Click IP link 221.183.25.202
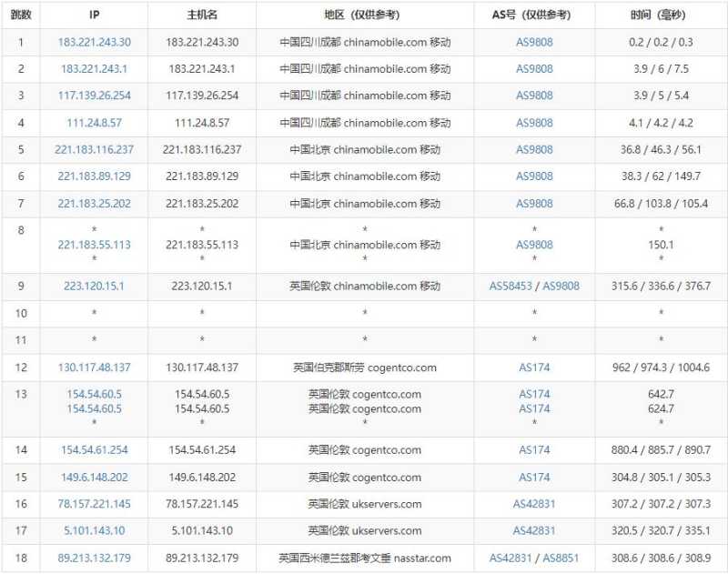728x574 pixels. point(95,203)
